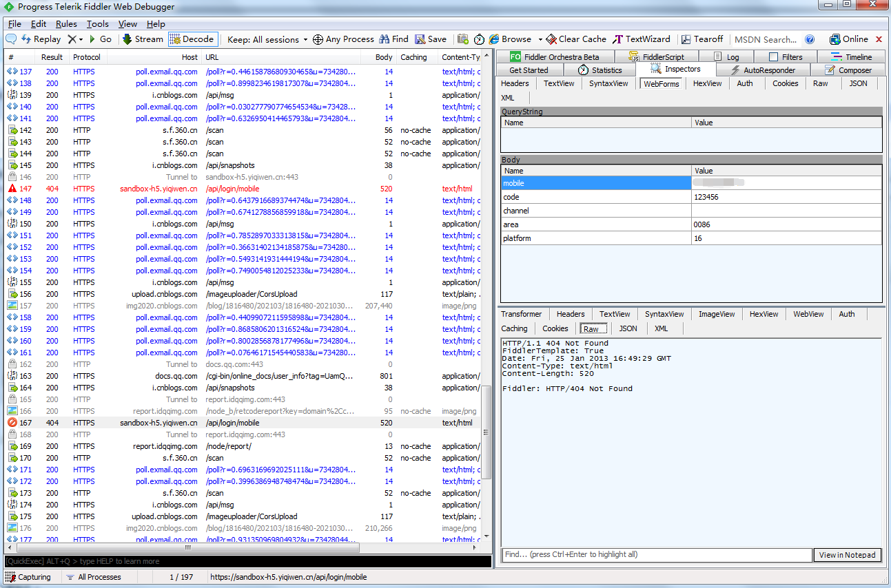Screen dimensions: 891x588
Task: Open the Tools menu
Action: [98, 24]
